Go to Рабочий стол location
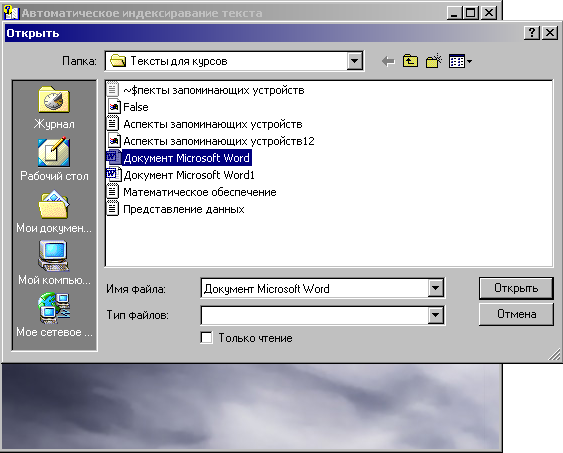The image size is (563, 453). [x=54, y=160]
